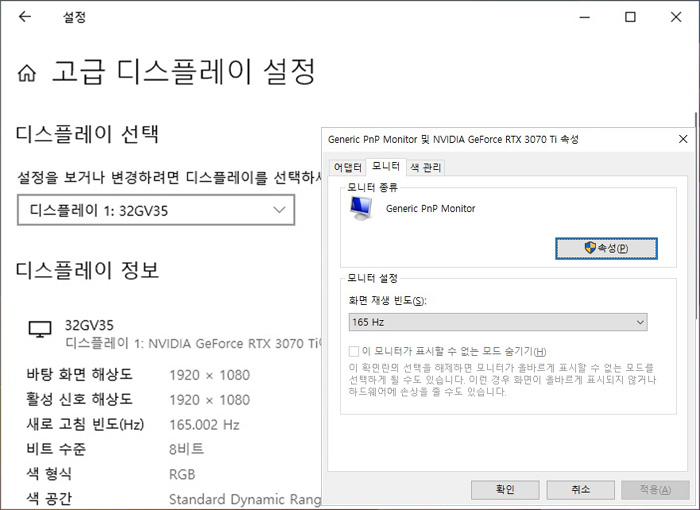Close the 설정 window
700x510 pixels.
[x=676, y=17]
